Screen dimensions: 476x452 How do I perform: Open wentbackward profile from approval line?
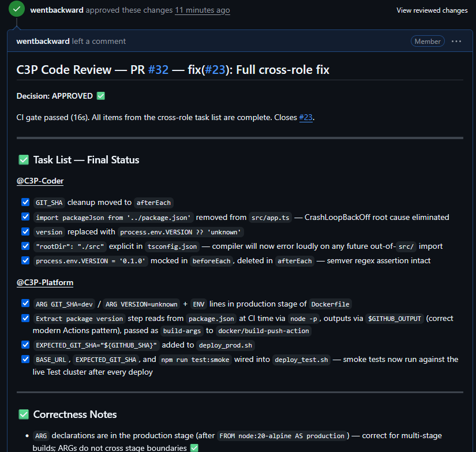pos(57,10)
